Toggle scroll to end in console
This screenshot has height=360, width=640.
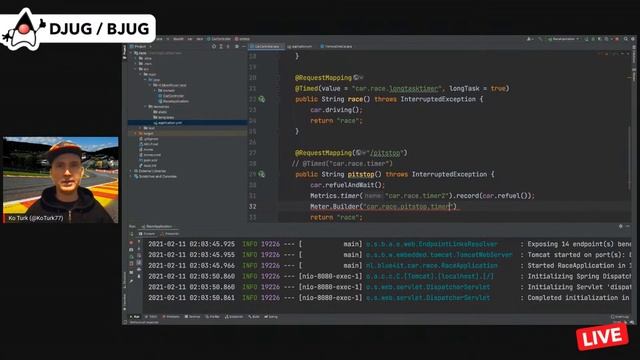pos(139,263)
